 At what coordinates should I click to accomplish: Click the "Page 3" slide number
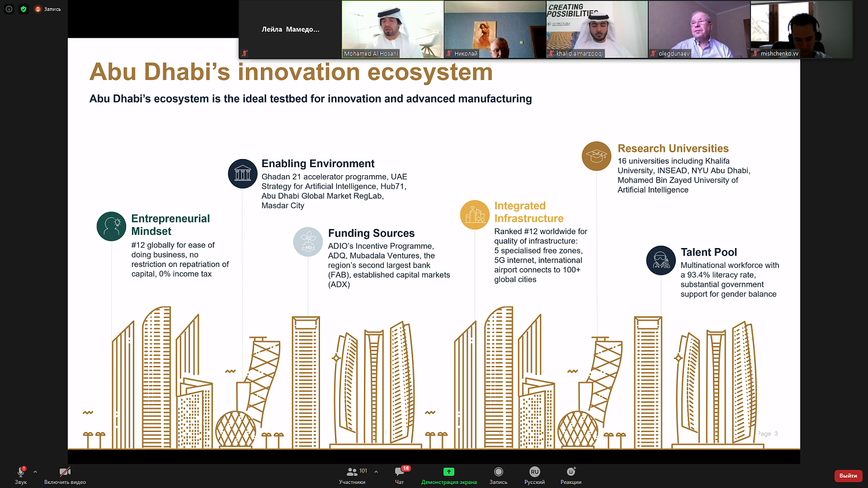(768, 434)
